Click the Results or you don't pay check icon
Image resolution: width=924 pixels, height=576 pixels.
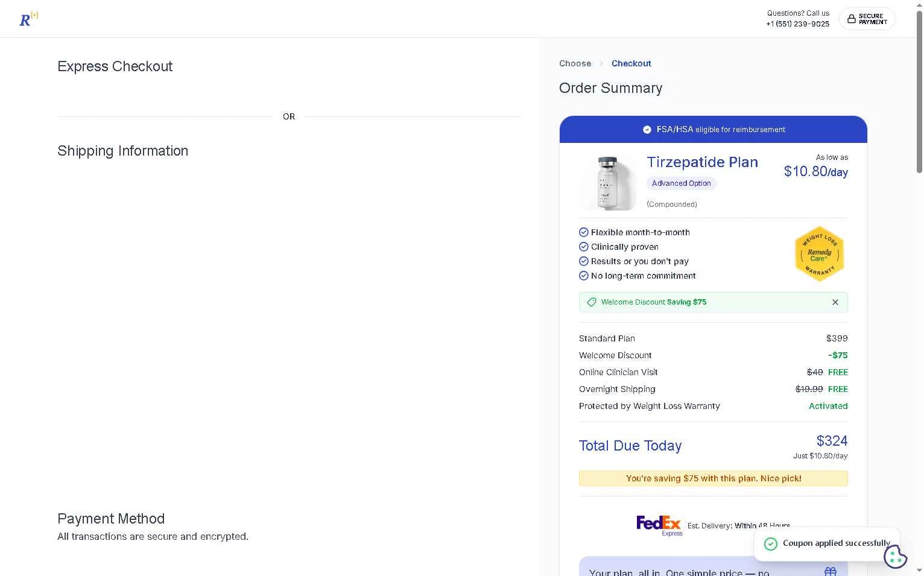point(583,261)
